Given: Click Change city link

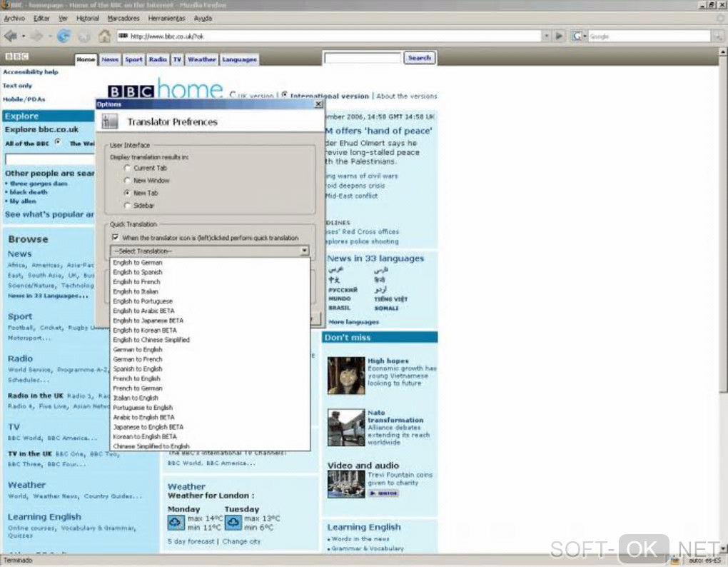Looking at the screenshot, I should (241, 541).
